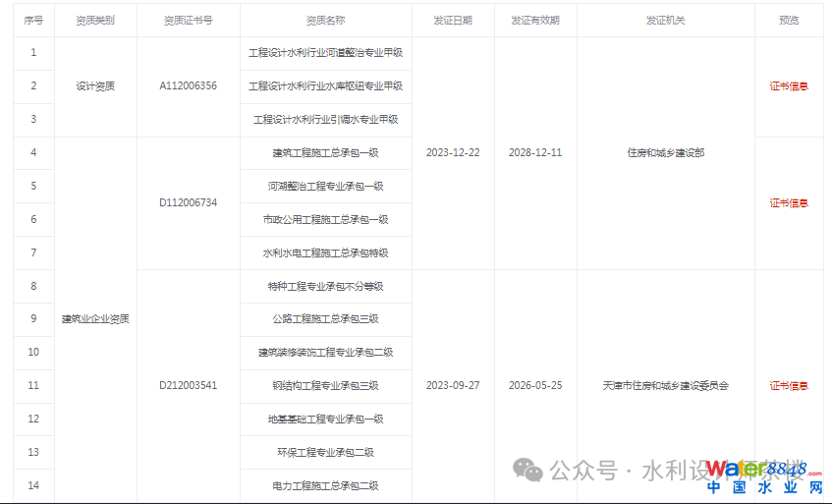832x504 pixels.
Task: Click the 发证有效期 column header
Action: 535,20
